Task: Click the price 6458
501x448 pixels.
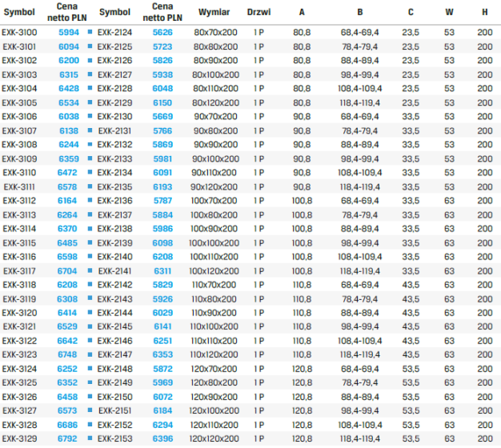Action: click(x=67, y=398)
